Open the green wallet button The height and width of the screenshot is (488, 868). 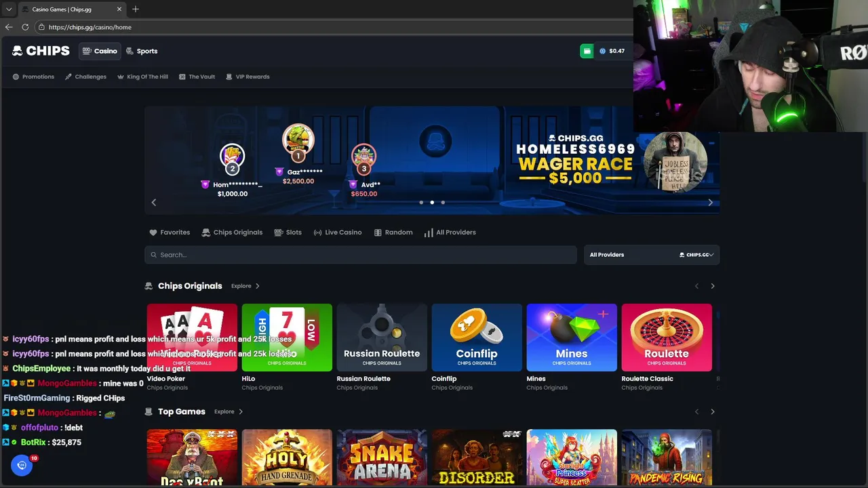[587, 51]
